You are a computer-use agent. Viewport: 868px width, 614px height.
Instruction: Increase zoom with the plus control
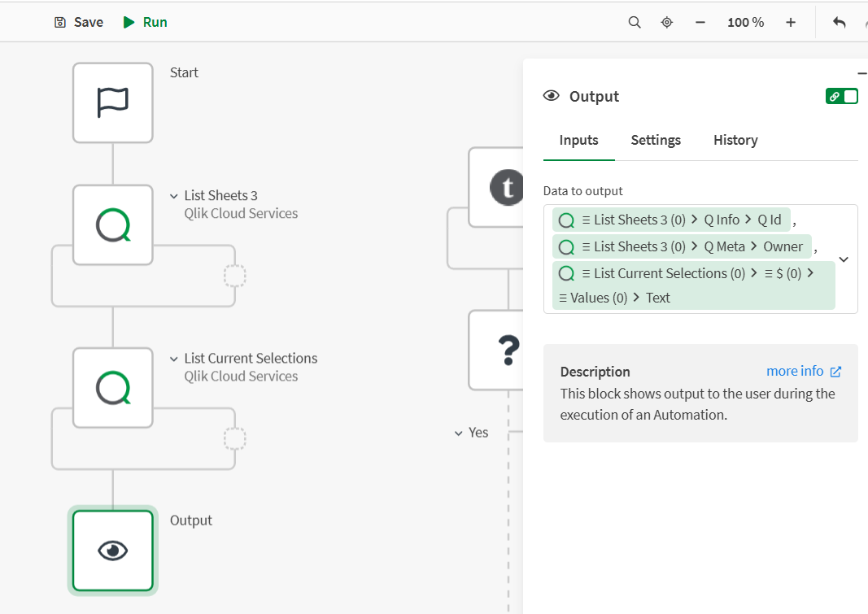pos(790,22)
